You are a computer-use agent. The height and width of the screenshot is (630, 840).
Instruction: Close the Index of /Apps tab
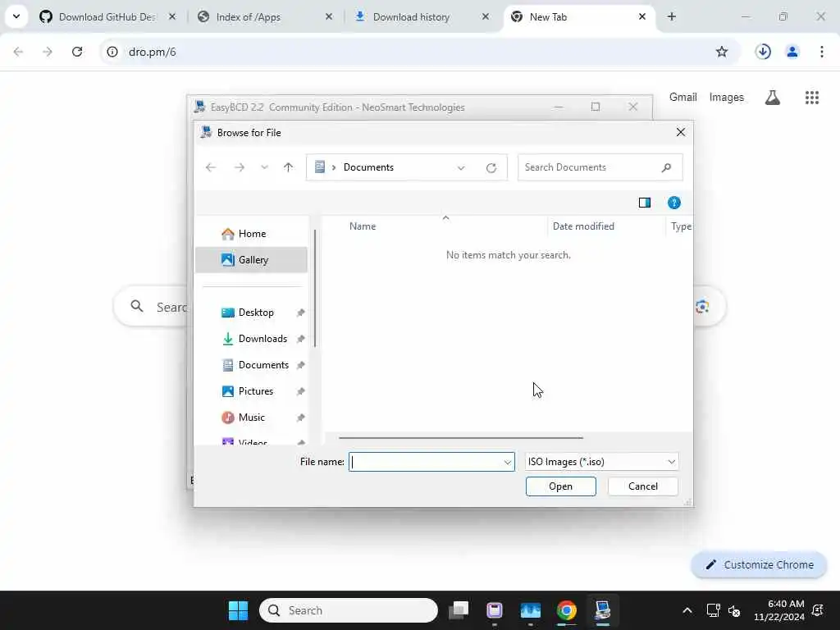click(329, 17)
